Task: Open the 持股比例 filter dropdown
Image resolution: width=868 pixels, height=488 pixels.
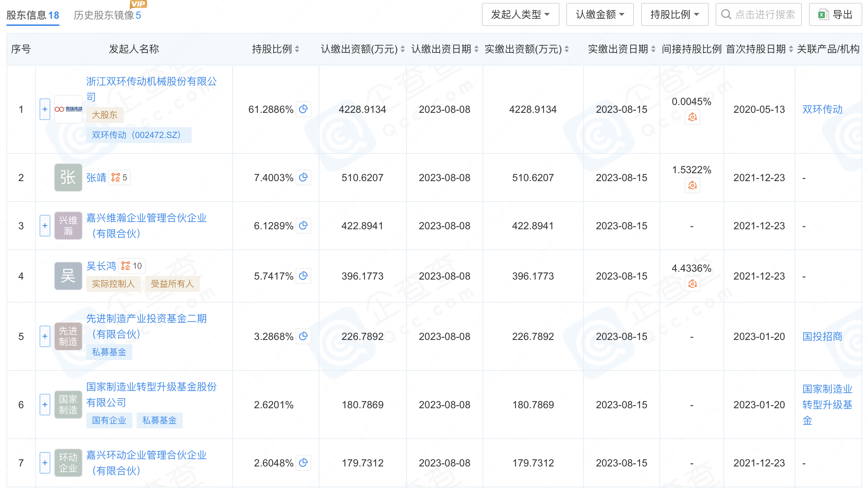Action: (x=674, y=15)
